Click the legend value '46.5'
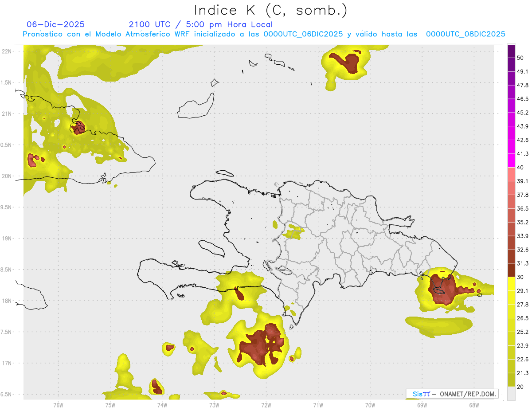532x411 pixels. point(523,99)
